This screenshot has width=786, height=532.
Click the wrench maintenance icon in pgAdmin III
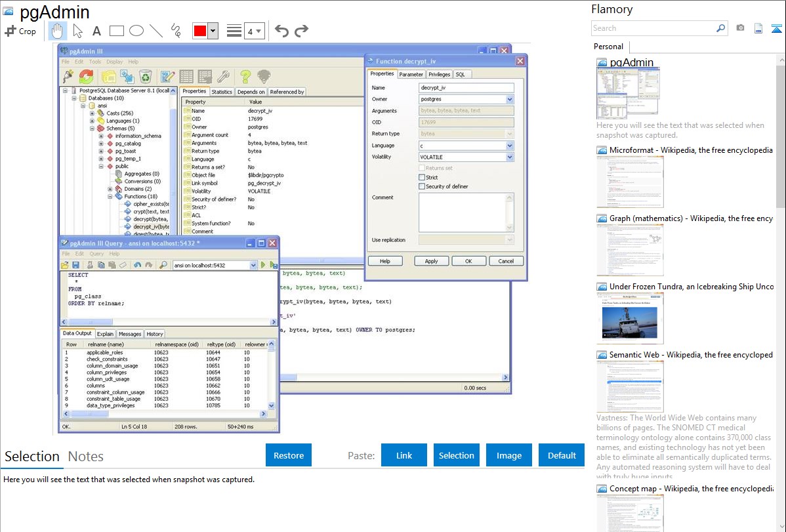224,76
